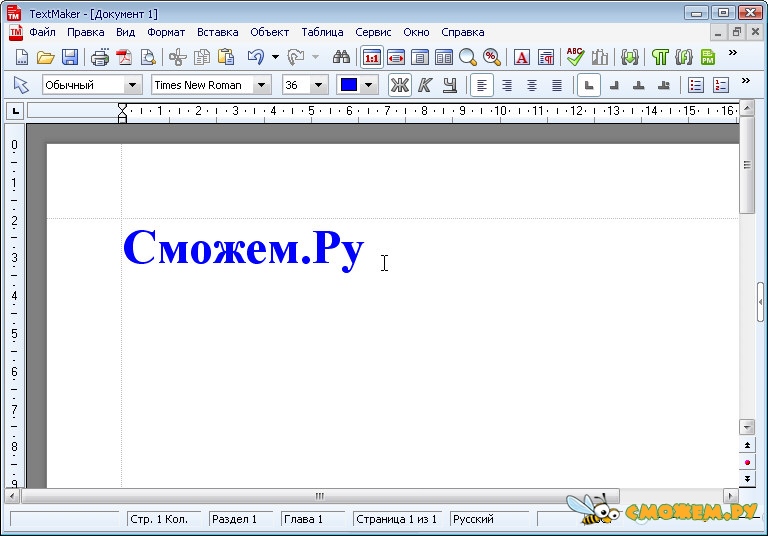Open the Файл menu
768x536 pixels.
42,32
